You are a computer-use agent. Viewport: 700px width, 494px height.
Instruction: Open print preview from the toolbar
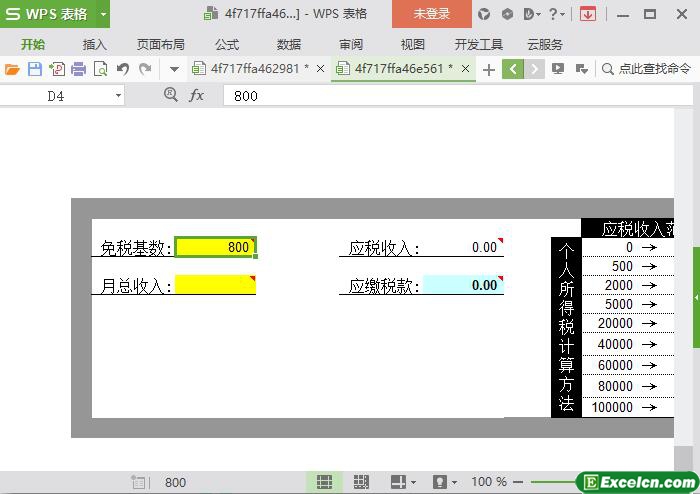tap(100, 69)
